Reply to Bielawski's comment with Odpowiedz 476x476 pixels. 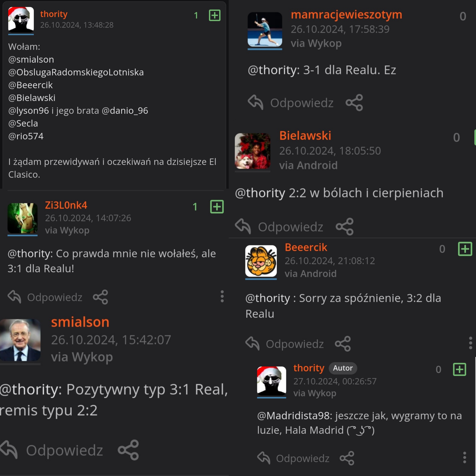279,226
